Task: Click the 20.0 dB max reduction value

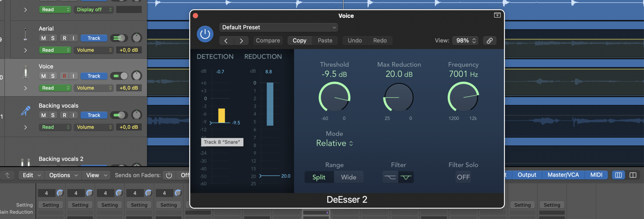Action: [x=399, y=74]
